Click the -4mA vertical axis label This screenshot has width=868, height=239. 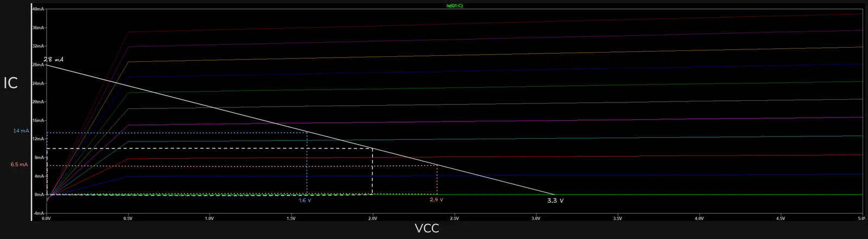[x=39, y=213]
